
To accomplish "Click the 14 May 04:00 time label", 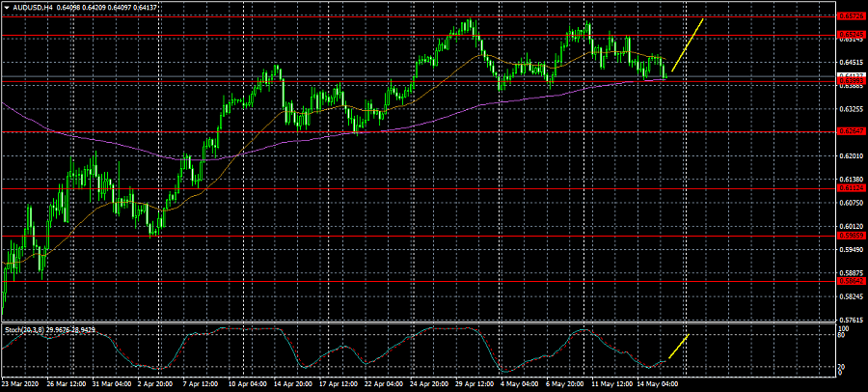I will (657, 383).
